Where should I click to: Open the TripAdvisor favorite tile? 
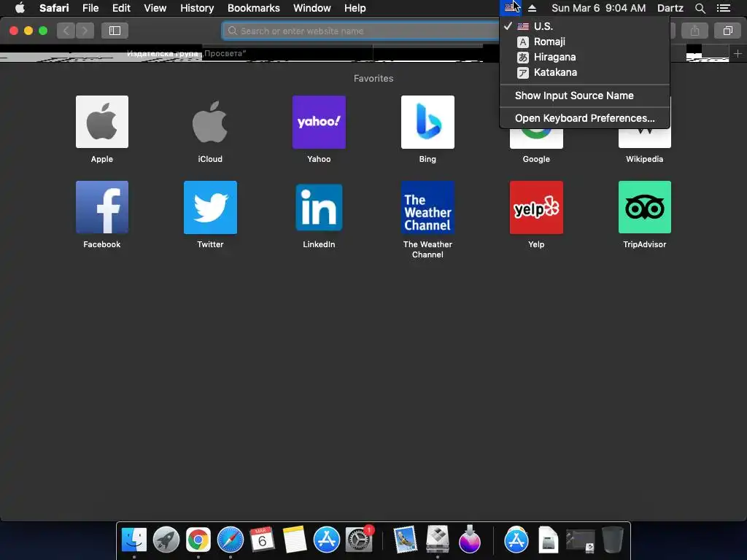point(645,207)
